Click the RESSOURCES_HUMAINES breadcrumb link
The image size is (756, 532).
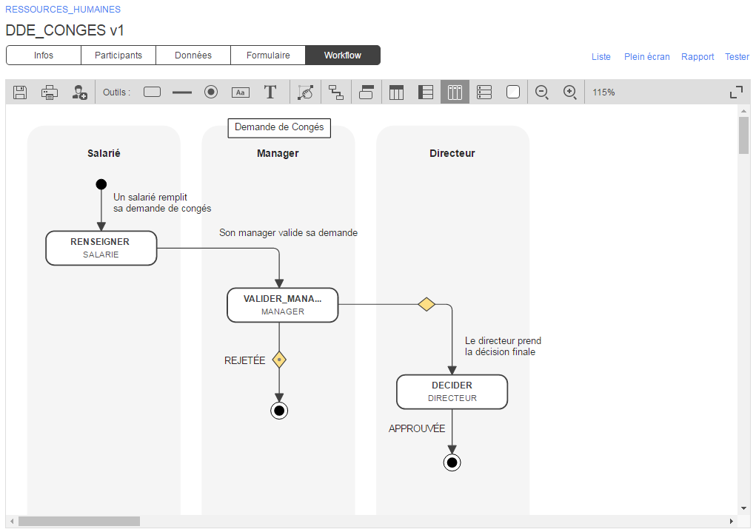click(x=63, y=10)
